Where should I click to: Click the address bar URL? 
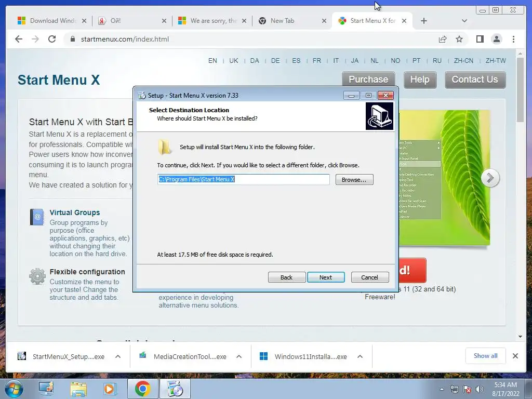click(125, 39)
